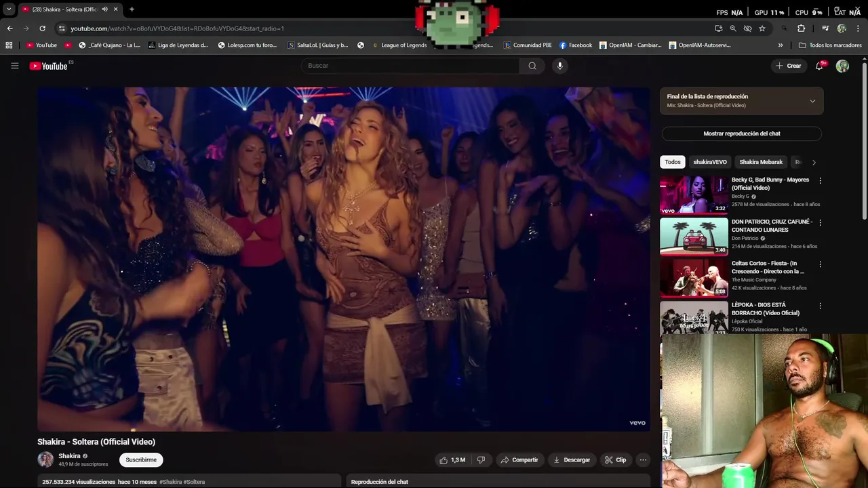Open Liga de Leyendas bookmark

(x=178, y=45)
